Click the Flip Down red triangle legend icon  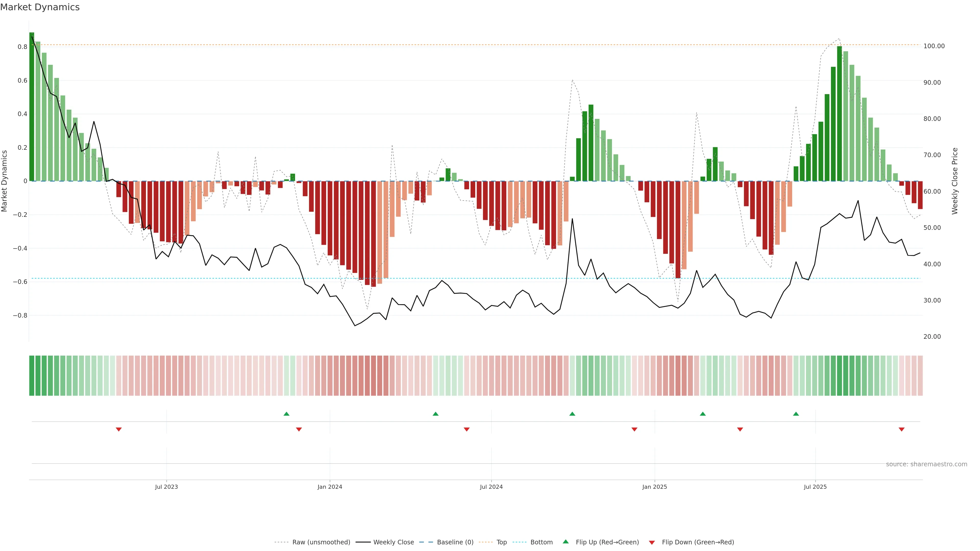652,543
